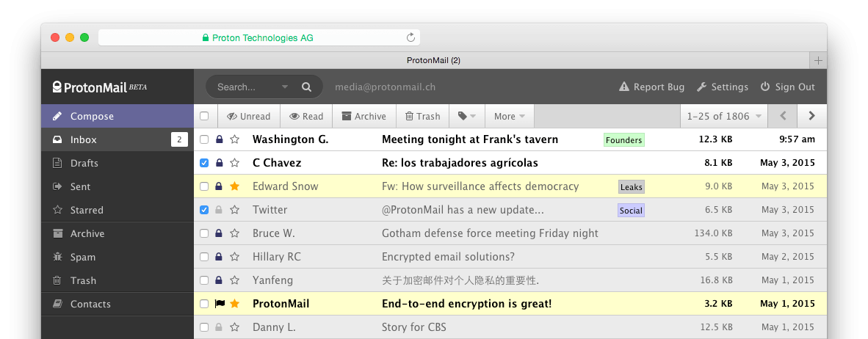Select the Hillary RC email checkbox
The image size is (868, 339).
pos(204,257)
